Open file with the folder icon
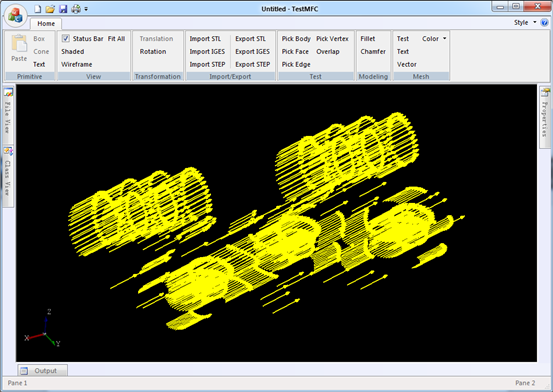553x392 pixels. coord(50,9)
